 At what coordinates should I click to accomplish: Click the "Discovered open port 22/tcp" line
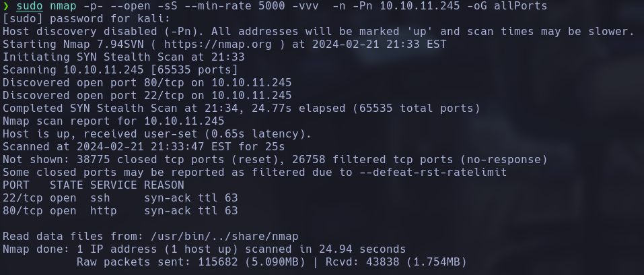(x=147, y=96)
